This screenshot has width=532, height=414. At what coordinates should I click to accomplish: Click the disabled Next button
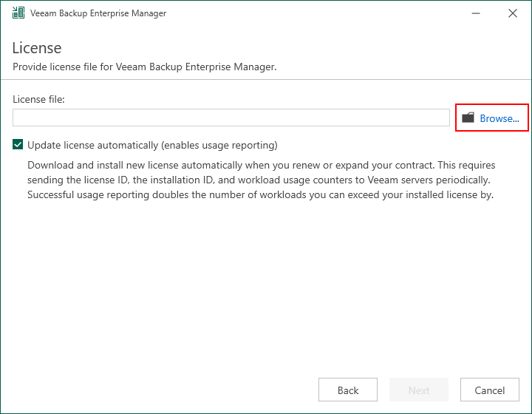(x=419, y=390)
